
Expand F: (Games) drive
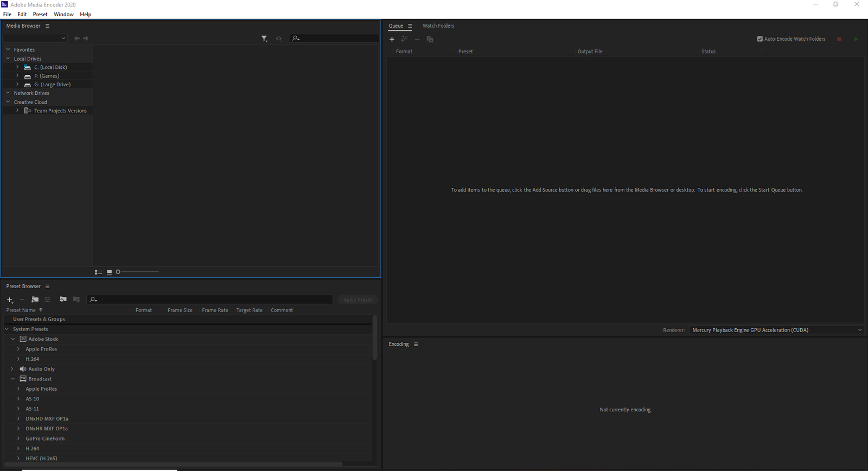pyautogui.click(x=17, y=76)
